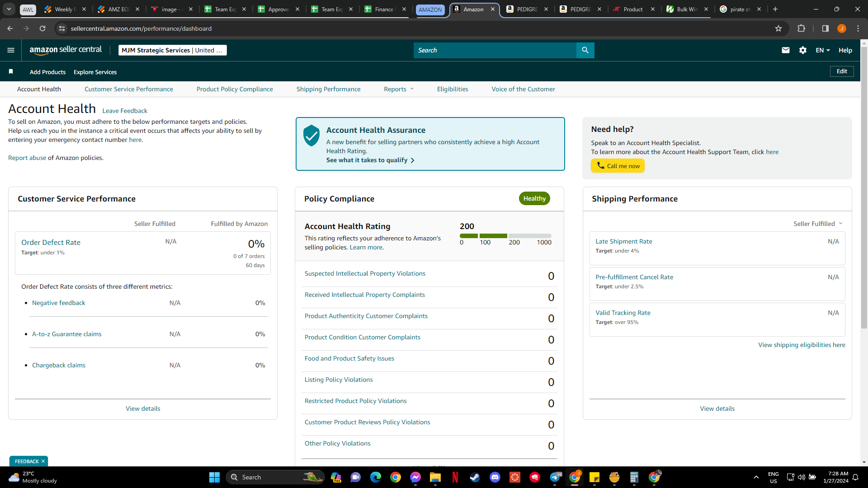Open Steam from the taskbar
Viewport: 868px width, 488px height.
(x=475, y=477)
